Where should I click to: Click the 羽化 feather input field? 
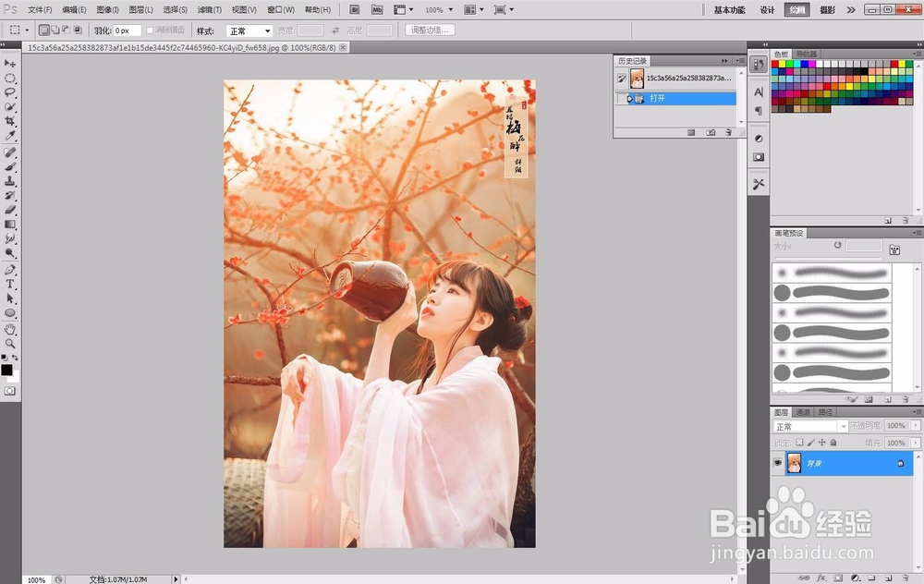128,30
